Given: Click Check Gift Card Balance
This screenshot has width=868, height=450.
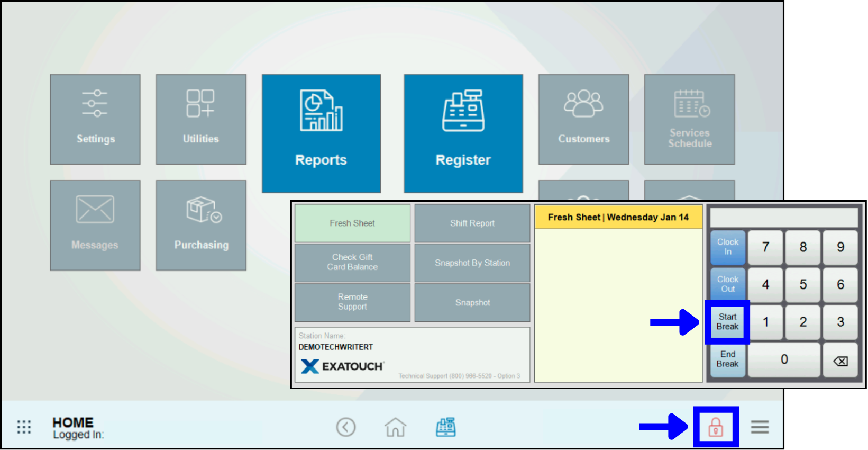Looking at the screenshot, I should click(x=352, y=263).
